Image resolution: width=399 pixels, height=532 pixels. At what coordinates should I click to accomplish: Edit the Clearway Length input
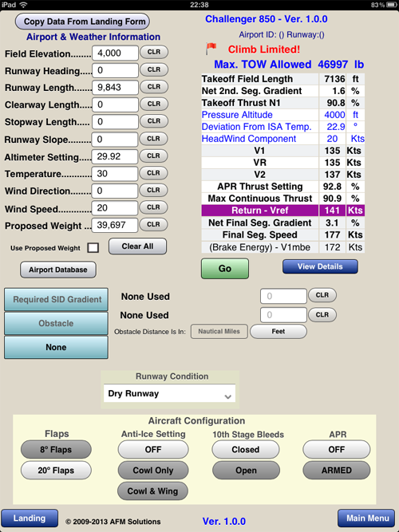115,104
